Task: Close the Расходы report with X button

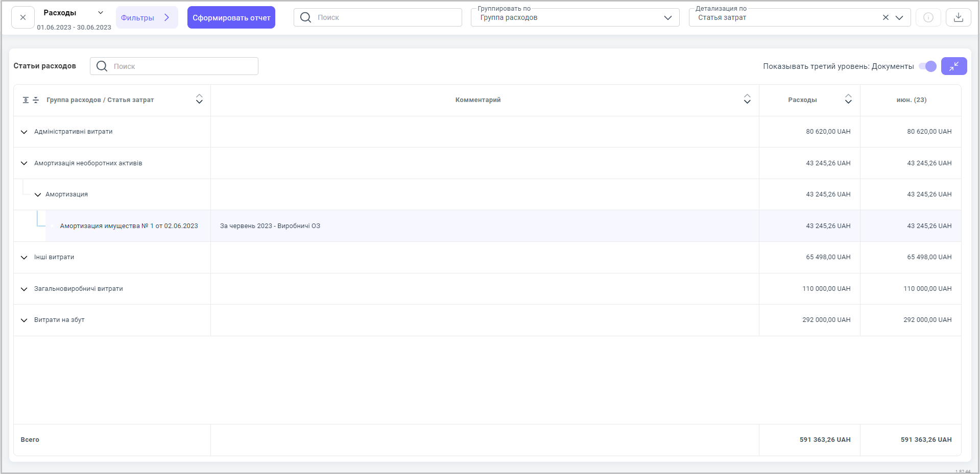Action: click(23, 17)
